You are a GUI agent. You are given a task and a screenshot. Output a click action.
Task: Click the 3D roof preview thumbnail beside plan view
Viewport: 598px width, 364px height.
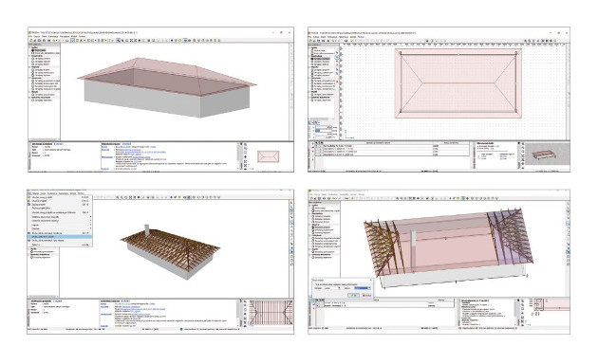coord(548,155)
